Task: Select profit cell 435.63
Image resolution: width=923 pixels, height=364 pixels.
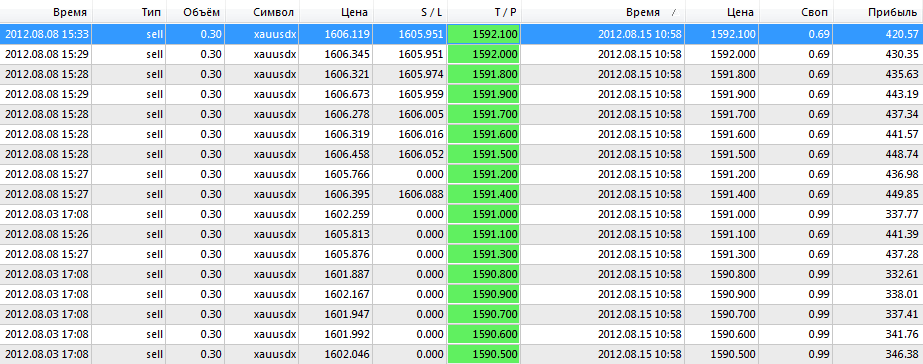Action: [878, 74]
